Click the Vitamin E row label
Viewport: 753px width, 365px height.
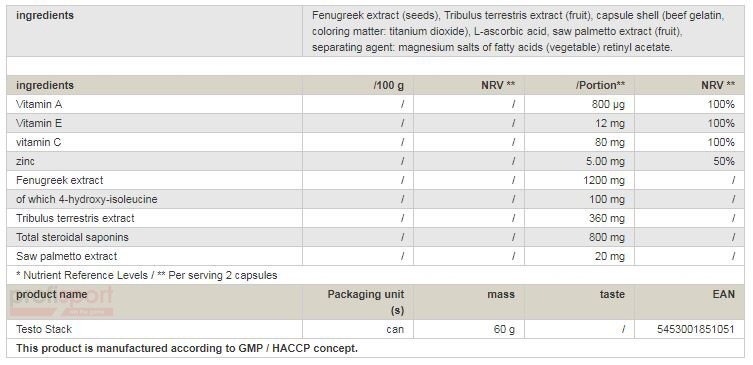(39, 123)
